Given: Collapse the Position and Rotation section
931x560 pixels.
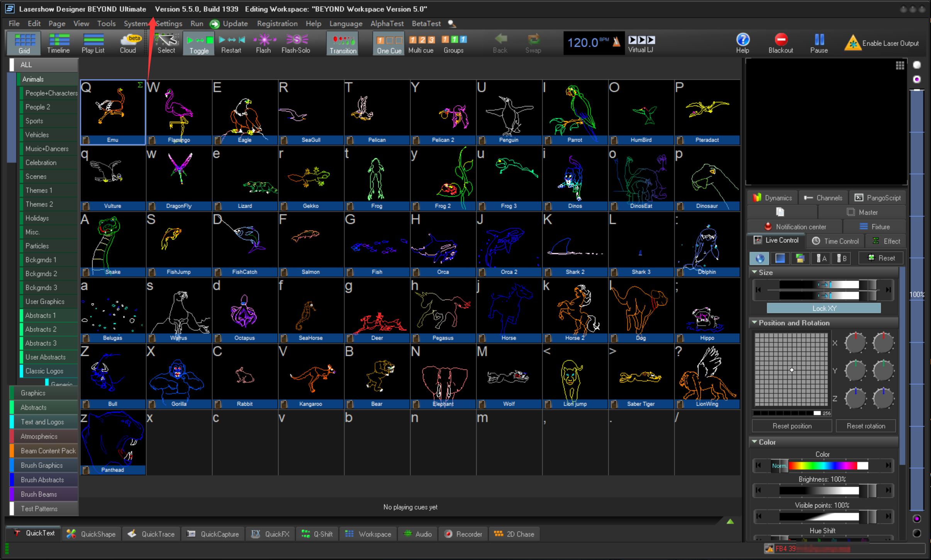Looking at the screenshot, I should pyautogui.click(x=754, y=323).
